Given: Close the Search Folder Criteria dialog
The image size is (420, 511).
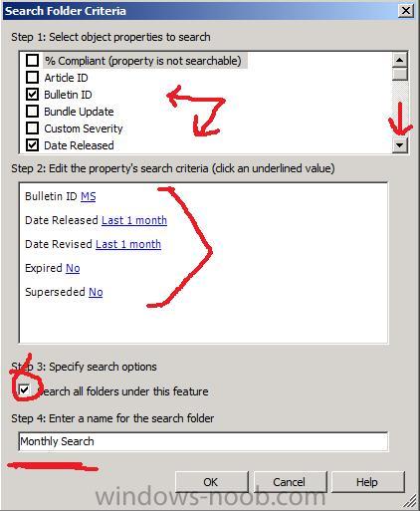Looking at the screenshot, I should point(406,11).
